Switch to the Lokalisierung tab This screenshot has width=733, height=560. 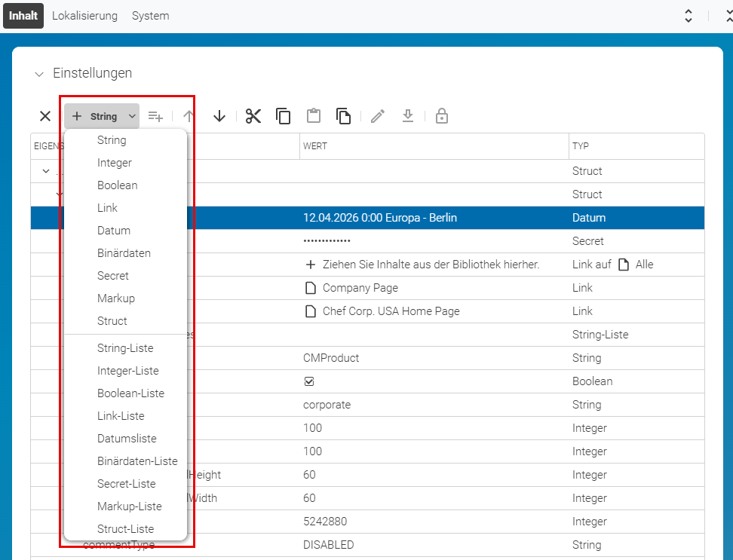84,15
